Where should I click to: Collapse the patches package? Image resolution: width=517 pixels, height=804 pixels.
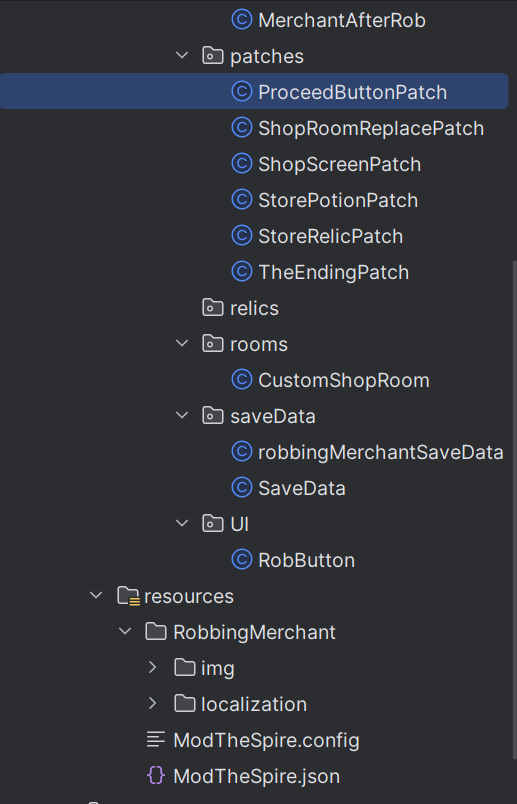pos(182,55)
